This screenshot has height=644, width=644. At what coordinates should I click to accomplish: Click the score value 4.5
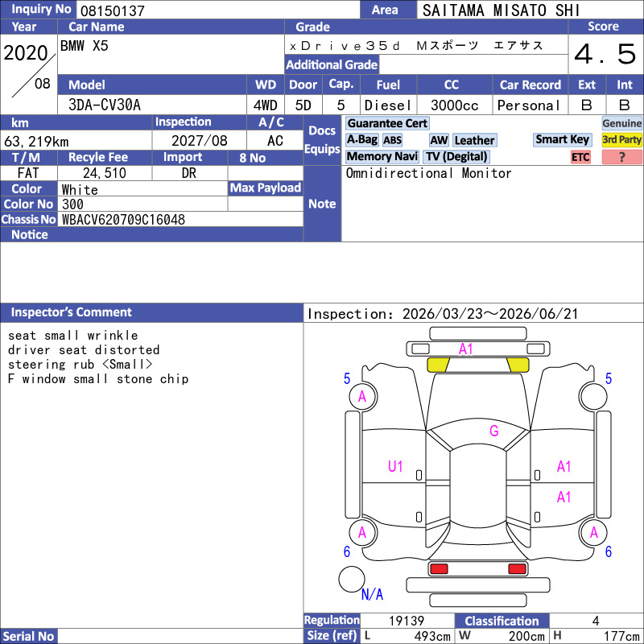(x=605, y=55)
